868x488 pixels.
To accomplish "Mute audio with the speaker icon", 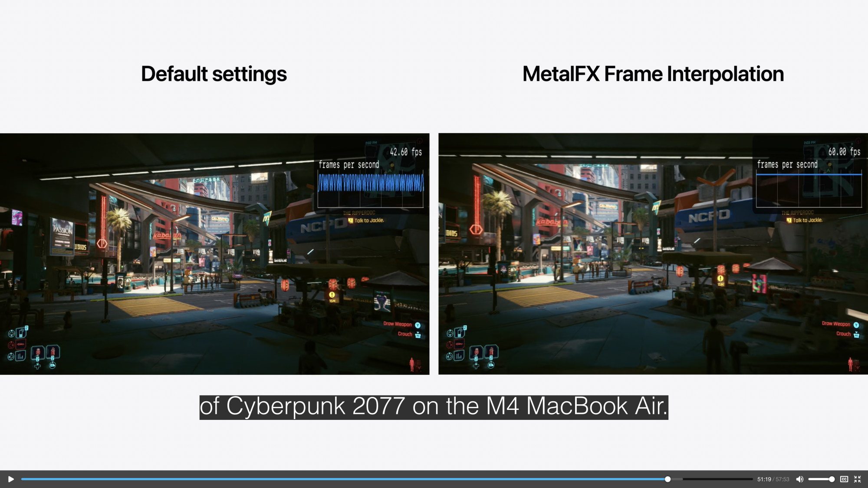I will click(x=799, y=479).
